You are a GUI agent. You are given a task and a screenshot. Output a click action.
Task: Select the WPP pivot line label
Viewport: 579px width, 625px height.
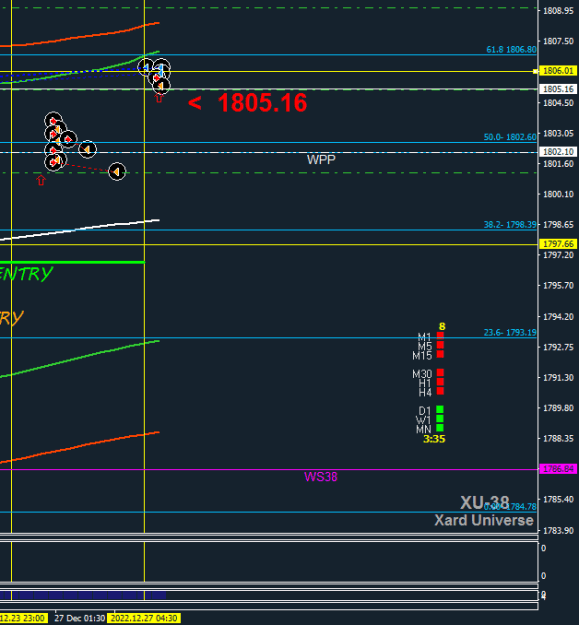321,159
